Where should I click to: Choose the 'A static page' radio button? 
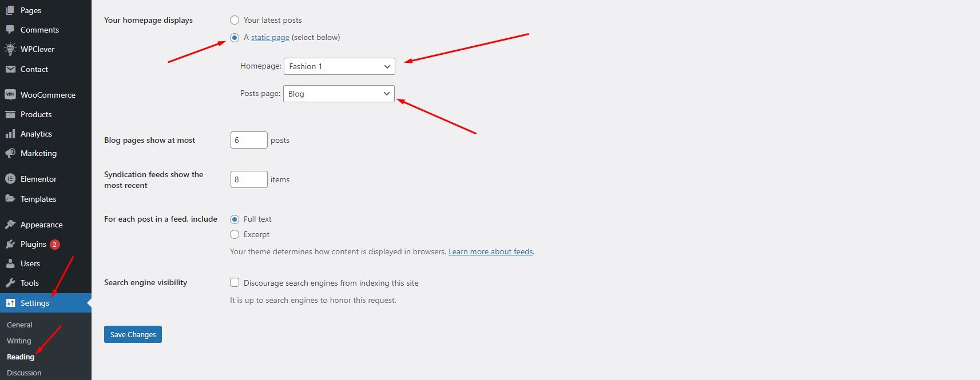[x=235, y=38]
